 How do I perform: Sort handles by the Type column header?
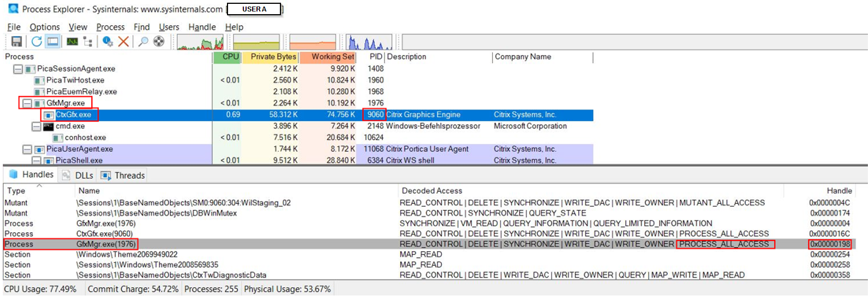[38, 191]
